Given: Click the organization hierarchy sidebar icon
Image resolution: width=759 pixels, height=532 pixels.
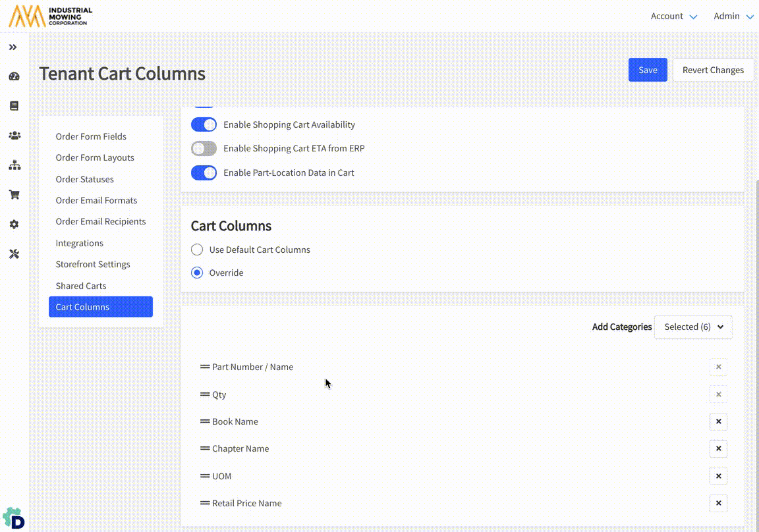Looking at the screenshot, I should (x=14, y=165).
